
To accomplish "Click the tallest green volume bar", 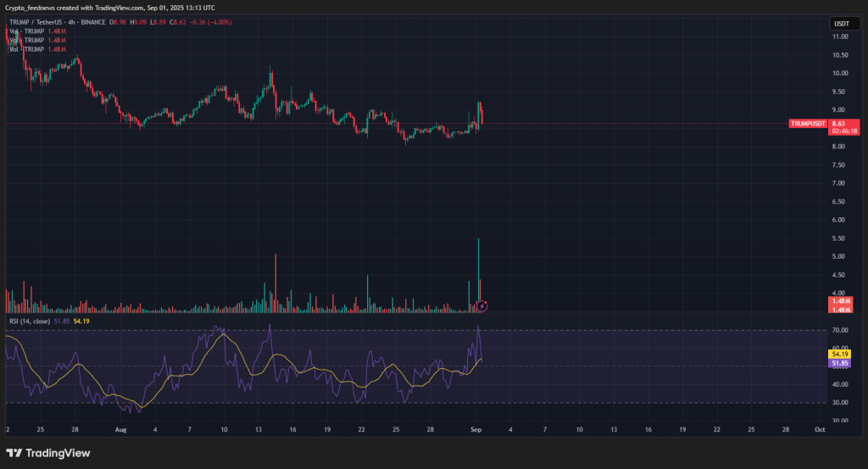I will pos(479,271).
